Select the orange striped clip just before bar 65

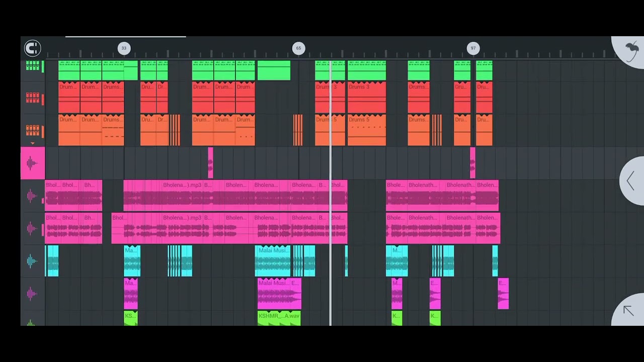click(x=298, y=130)
